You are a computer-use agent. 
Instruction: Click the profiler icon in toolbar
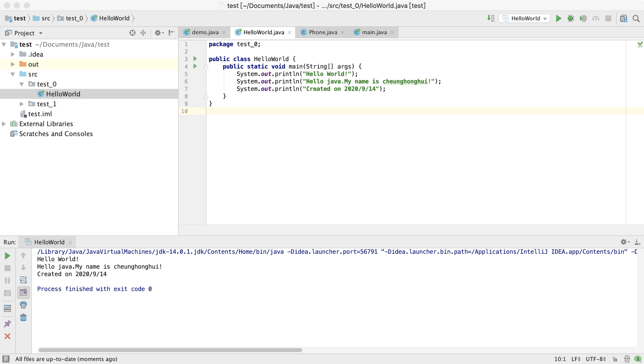coord(596,18)
